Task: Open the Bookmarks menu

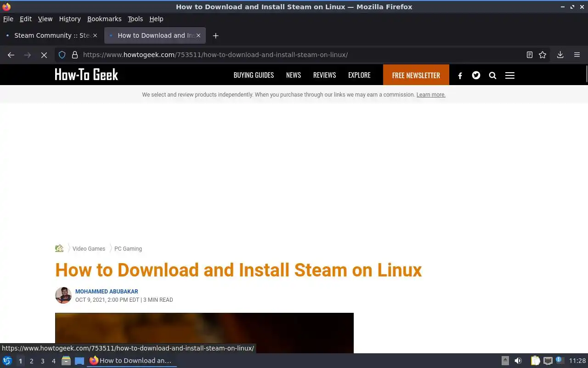Action: click(x=104, y=19)
